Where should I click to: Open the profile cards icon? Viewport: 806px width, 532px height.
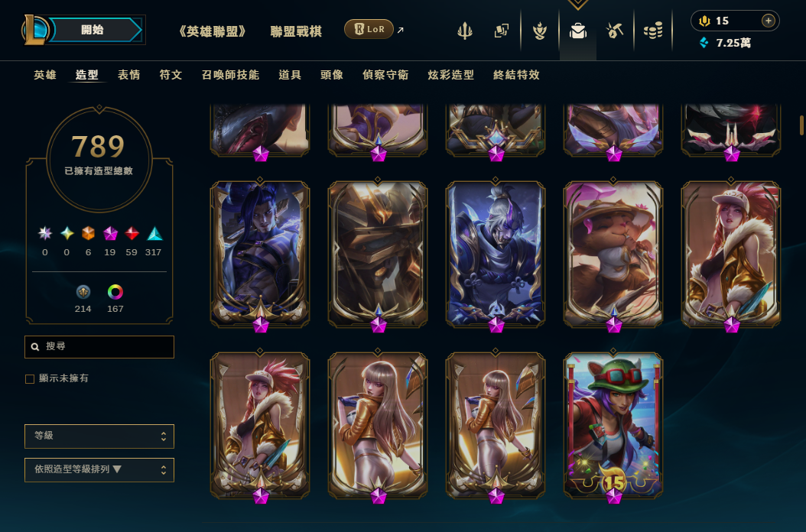502,31
